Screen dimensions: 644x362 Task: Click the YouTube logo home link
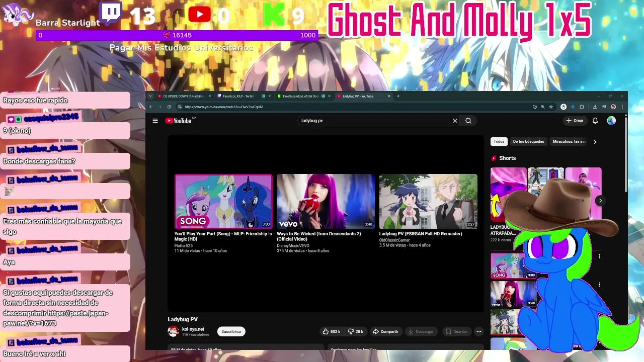(179, 121)
